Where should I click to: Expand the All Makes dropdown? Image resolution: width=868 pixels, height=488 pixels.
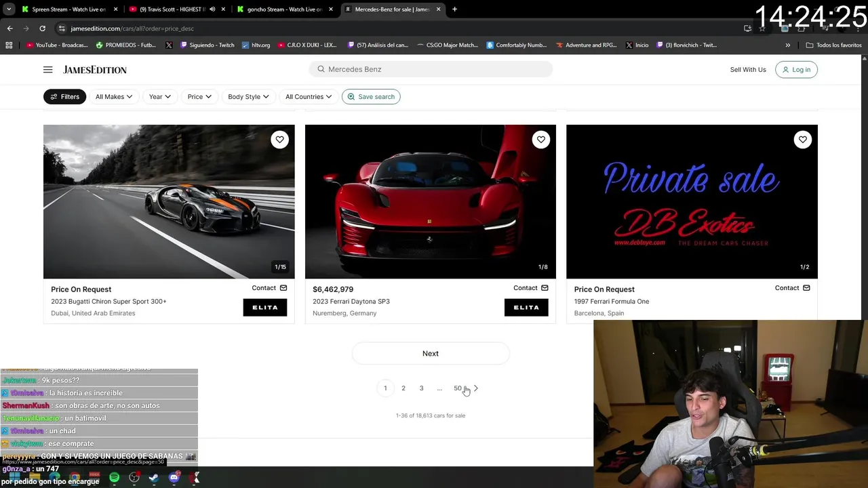click(113, 97)
